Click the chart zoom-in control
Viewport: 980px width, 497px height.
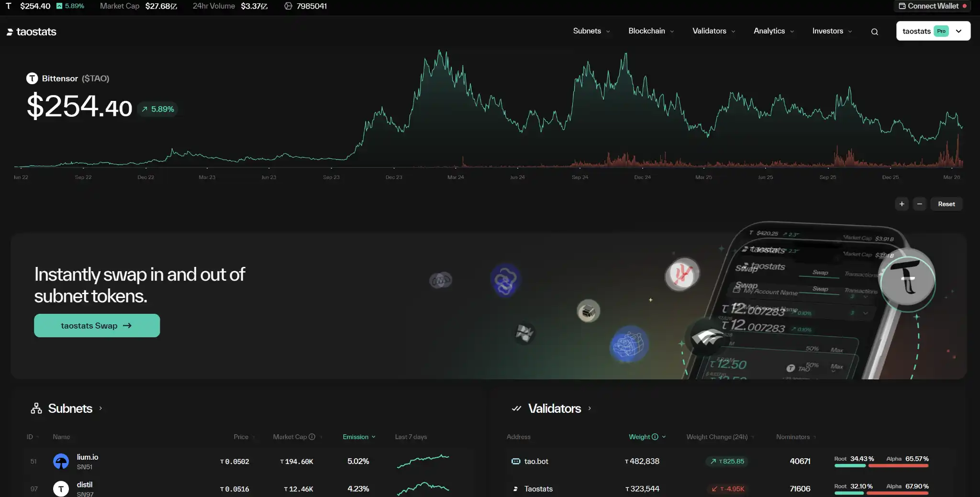pos(902,204)
